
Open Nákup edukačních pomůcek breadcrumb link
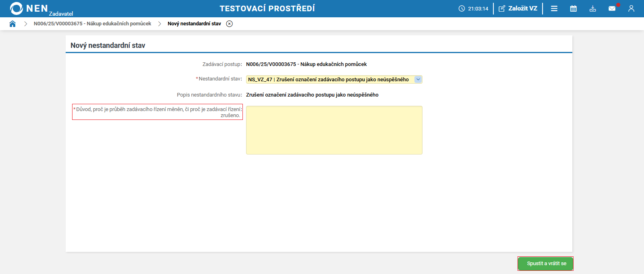[x=93, y=24]
